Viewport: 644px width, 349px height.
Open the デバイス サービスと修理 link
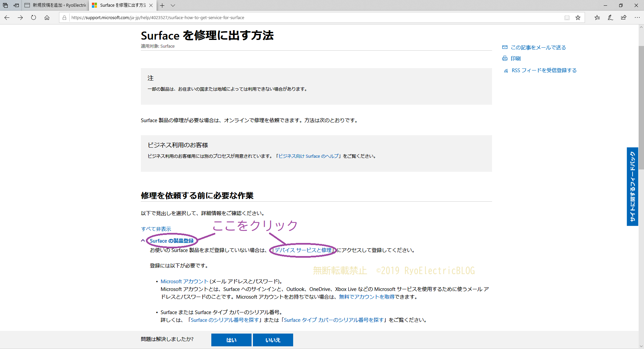point(303,250)
